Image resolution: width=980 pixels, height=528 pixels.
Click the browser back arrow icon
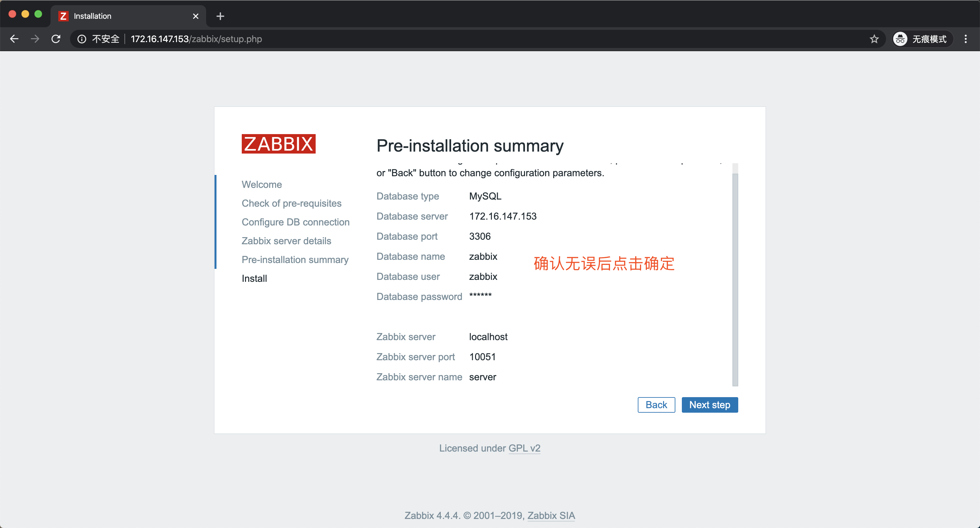coord(14,39)
